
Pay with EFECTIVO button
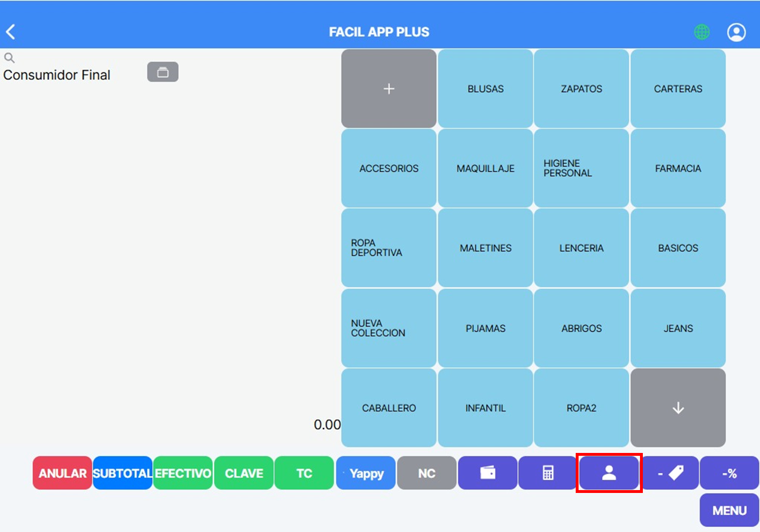(183, 473)
